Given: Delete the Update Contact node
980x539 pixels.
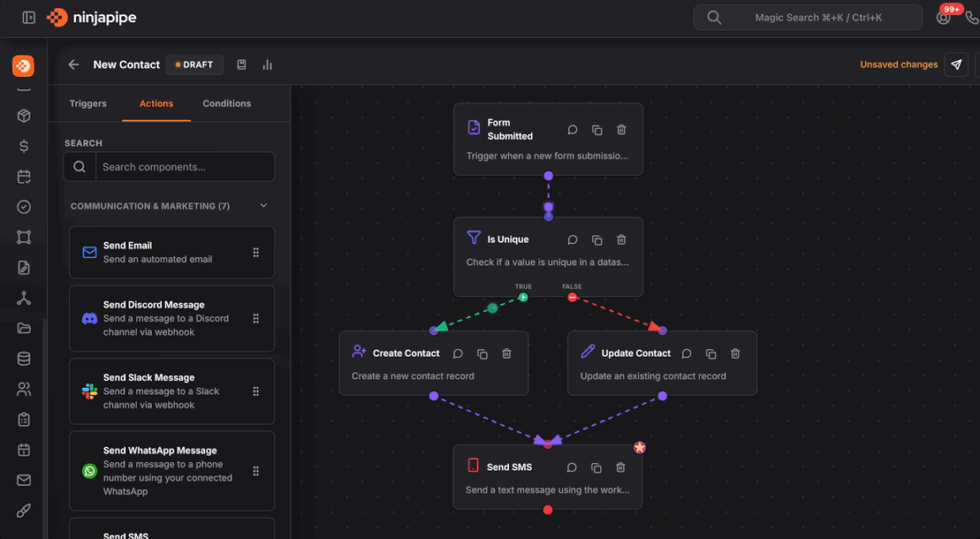Looking at the screenshot, I should coord(735,354).
